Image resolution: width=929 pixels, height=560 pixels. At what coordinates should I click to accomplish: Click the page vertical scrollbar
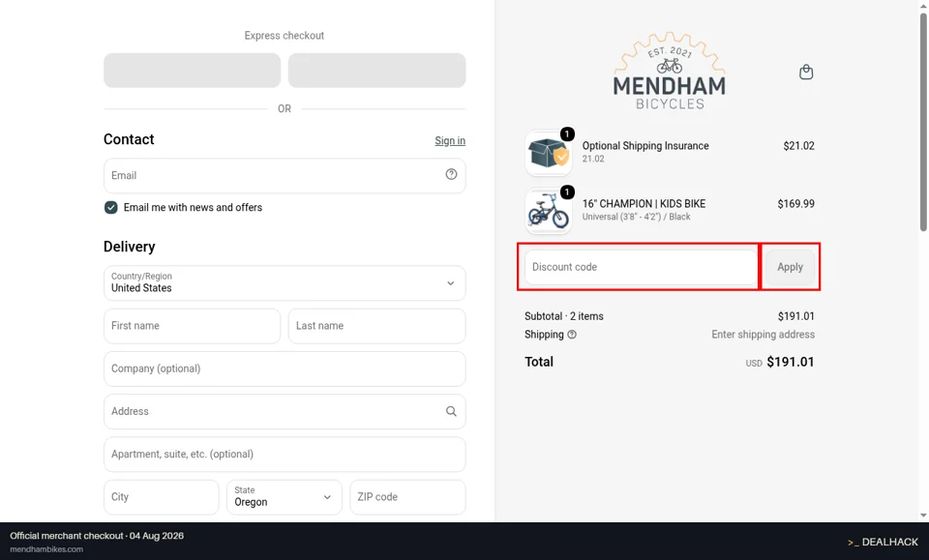point(923,121)
